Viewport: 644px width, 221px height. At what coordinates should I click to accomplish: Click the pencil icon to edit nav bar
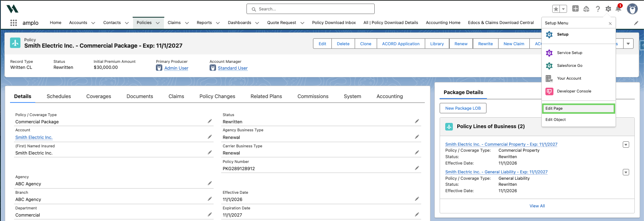click(x=636, y=23)
